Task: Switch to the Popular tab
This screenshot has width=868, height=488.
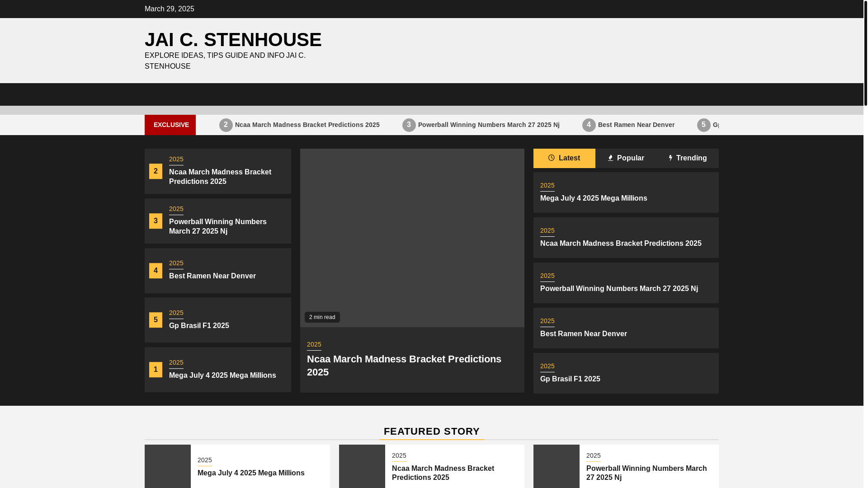Action: point(626,158)
